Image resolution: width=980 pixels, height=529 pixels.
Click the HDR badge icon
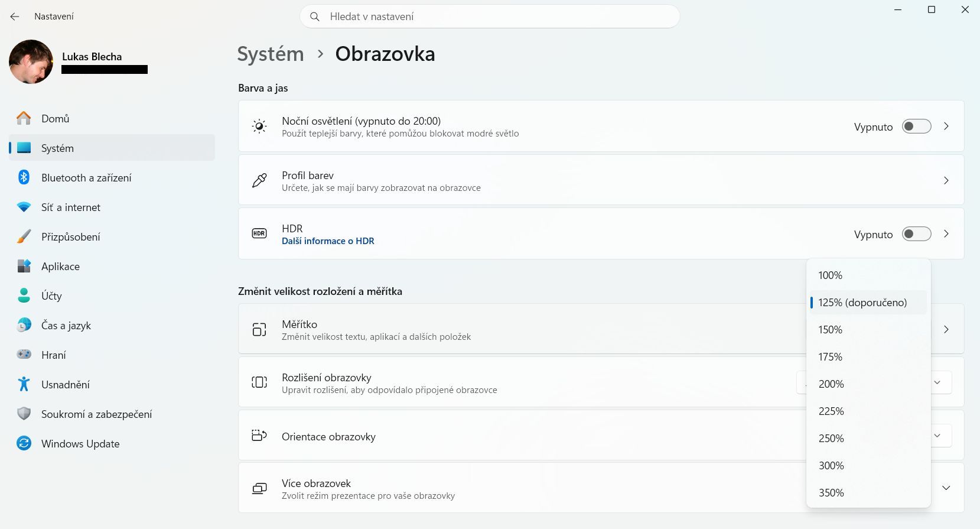tap(259, 233)
